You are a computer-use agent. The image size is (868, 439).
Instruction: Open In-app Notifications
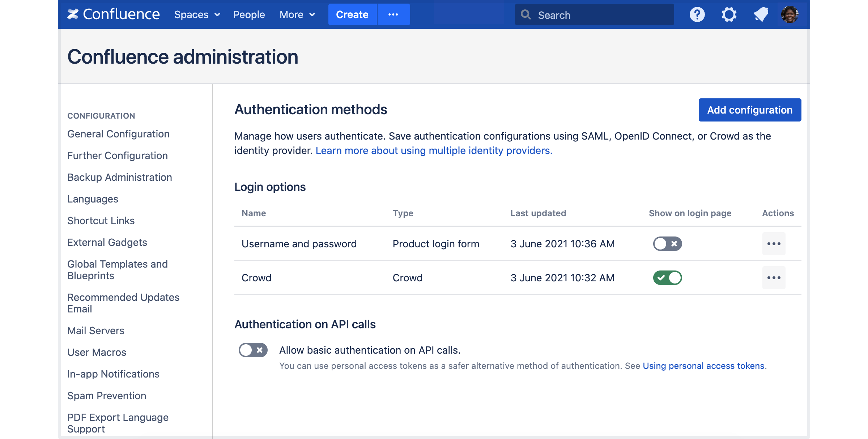tap(113, 374)
